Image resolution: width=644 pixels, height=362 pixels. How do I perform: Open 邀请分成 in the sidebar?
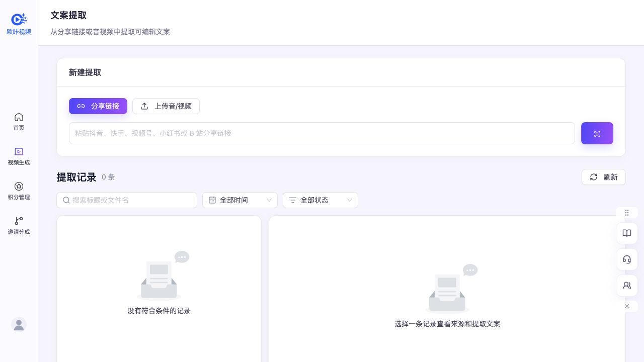pos(19,225)
